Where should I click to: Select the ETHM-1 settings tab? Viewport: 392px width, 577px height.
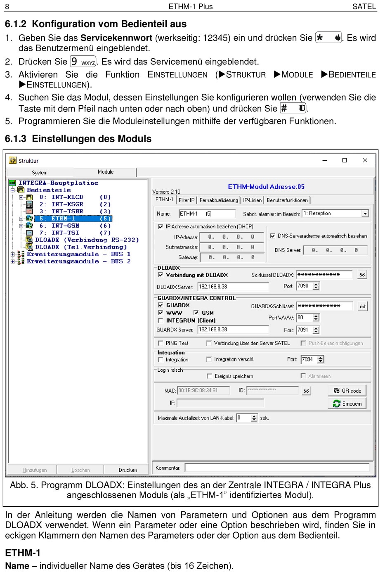coord(164,199)
